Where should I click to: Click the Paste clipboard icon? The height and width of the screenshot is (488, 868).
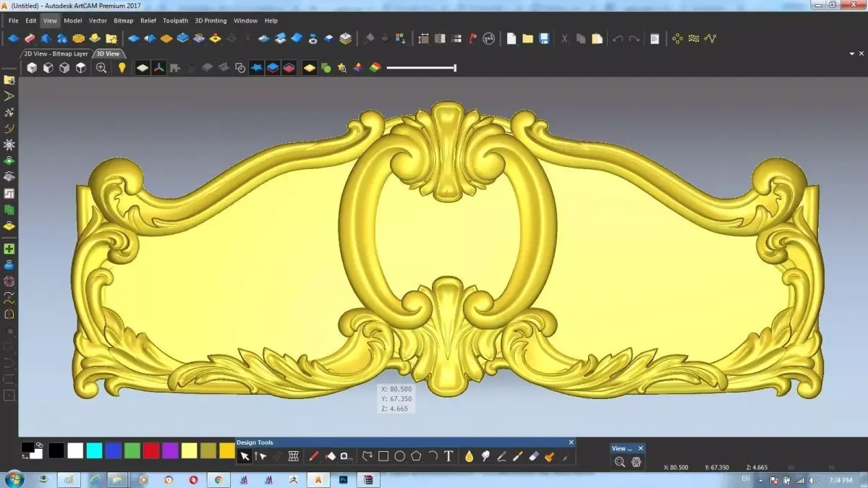(597, 38)
